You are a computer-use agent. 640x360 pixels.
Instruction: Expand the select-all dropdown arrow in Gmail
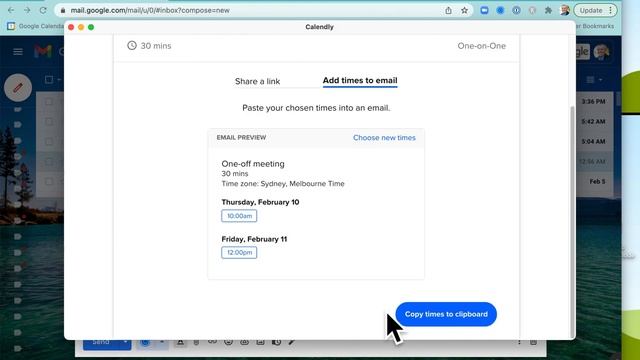click(x=59, y=80)
